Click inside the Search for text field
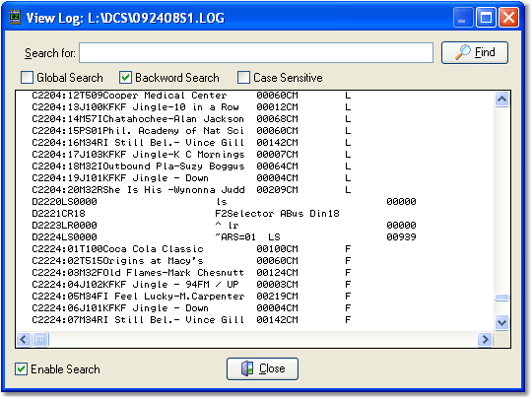Viewport: 532px width, 399px height. coord(256,52)
